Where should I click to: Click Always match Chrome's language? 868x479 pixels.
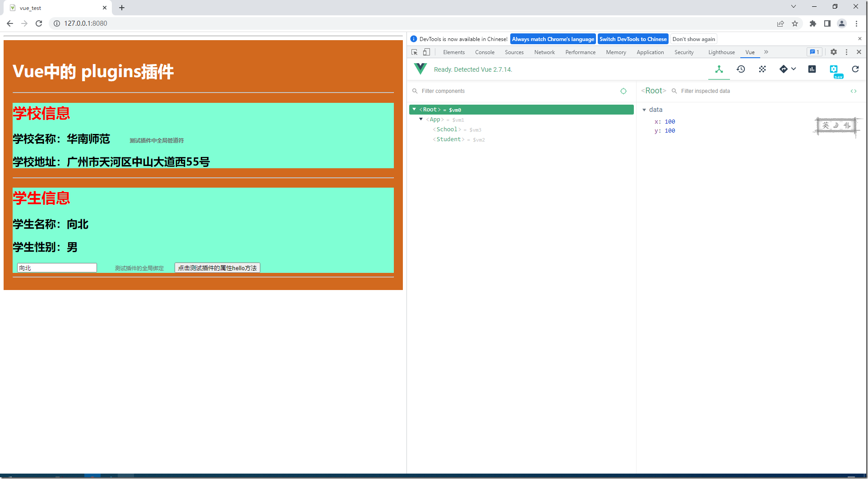(553, 39)
